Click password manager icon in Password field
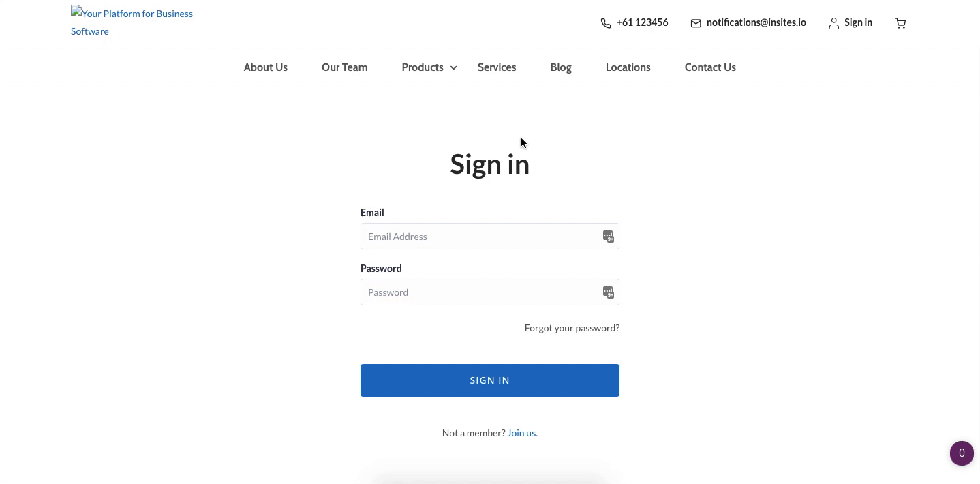 coord(608,292)
